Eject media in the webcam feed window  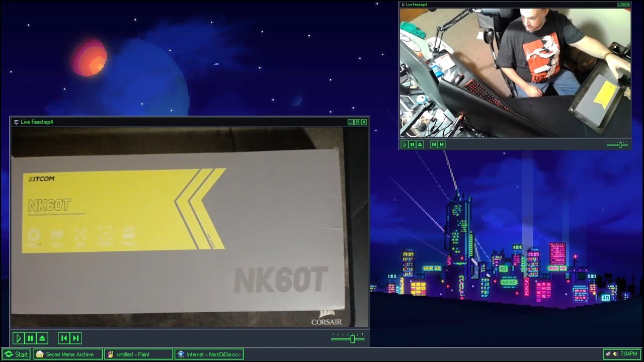coord(420,144)
